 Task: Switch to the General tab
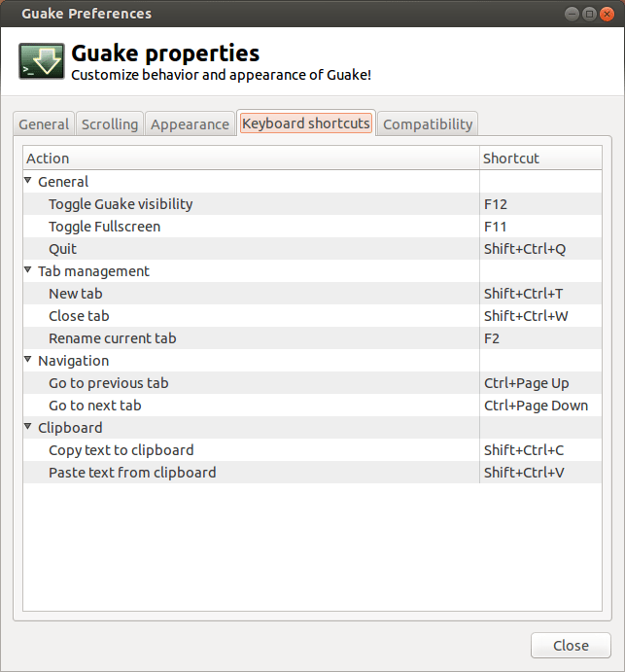[x=44, y=124]
